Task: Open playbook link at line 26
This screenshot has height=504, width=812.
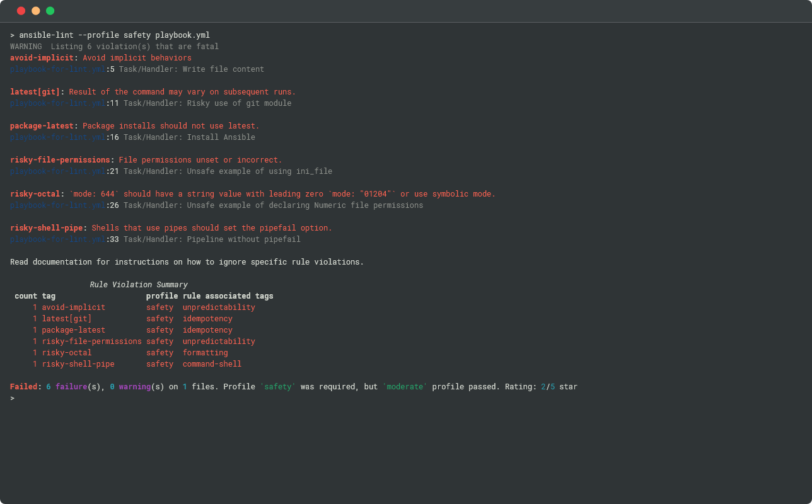Action: coord(57,205)
